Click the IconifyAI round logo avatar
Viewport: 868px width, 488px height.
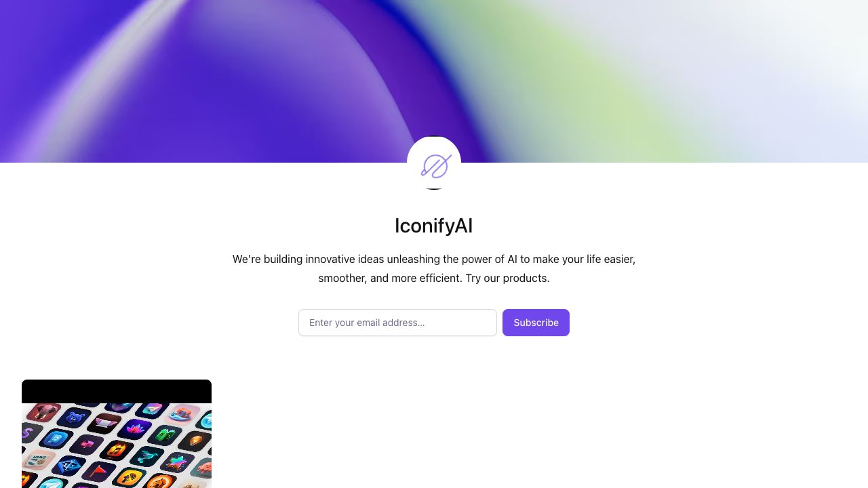(434, 163)
